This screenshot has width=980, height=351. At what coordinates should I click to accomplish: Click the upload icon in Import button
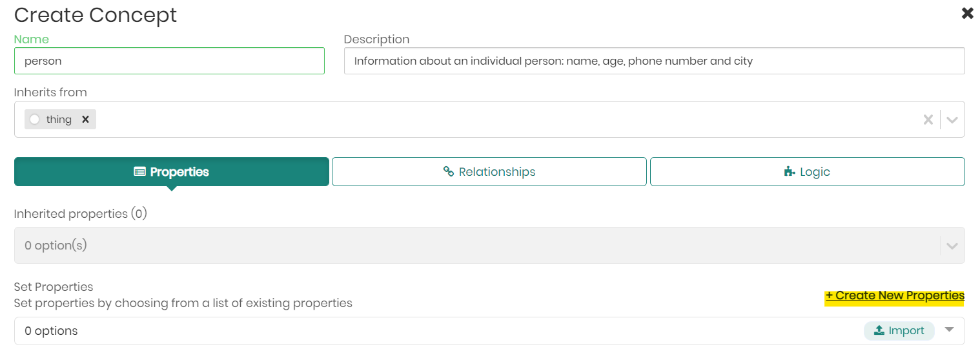tap(879, 331)
